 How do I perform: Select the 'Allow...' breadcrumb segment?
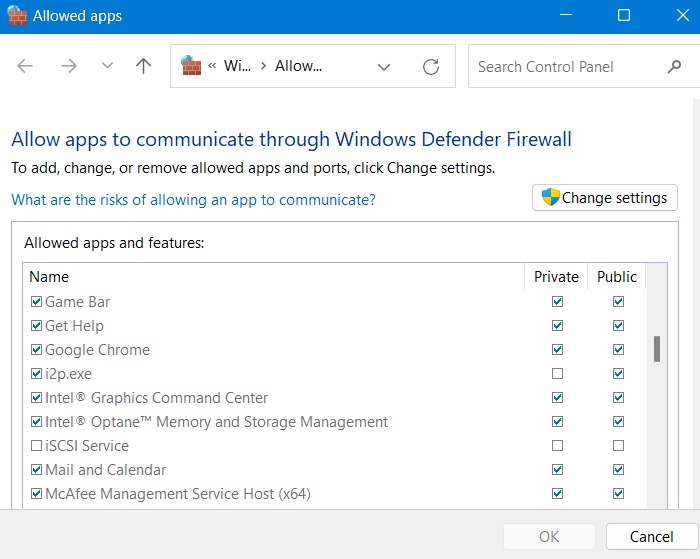pos(298,66)
